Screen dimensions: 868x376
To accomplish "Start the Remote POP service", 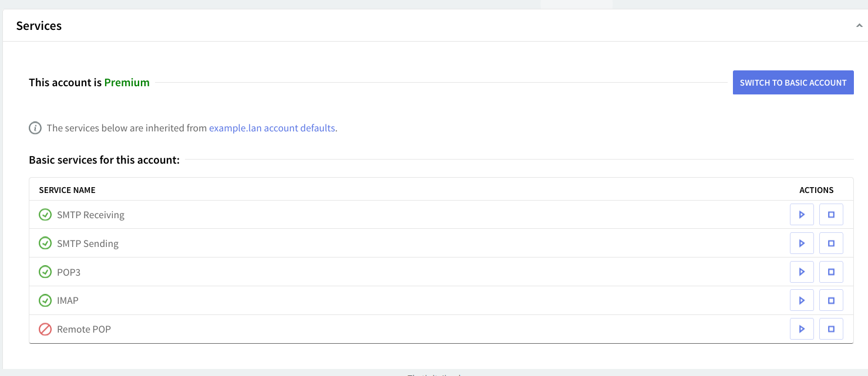I will pyautogui.click(x=802, y=329).
